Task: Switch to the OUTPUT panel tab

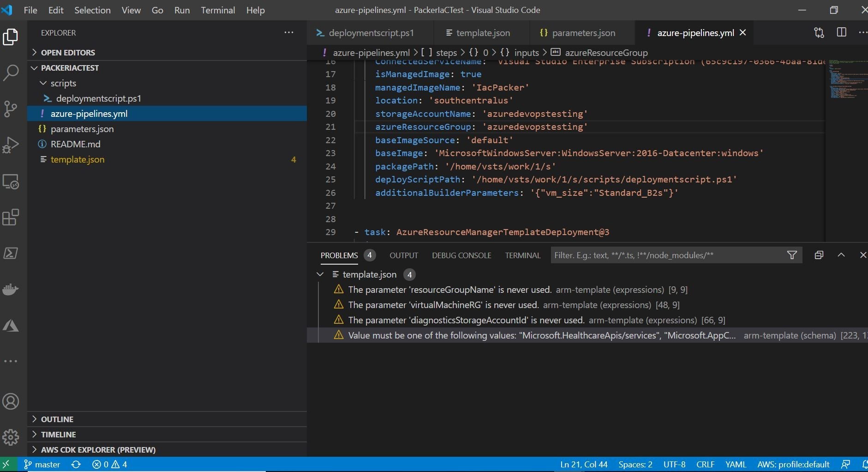Action: tap(403, 255)
